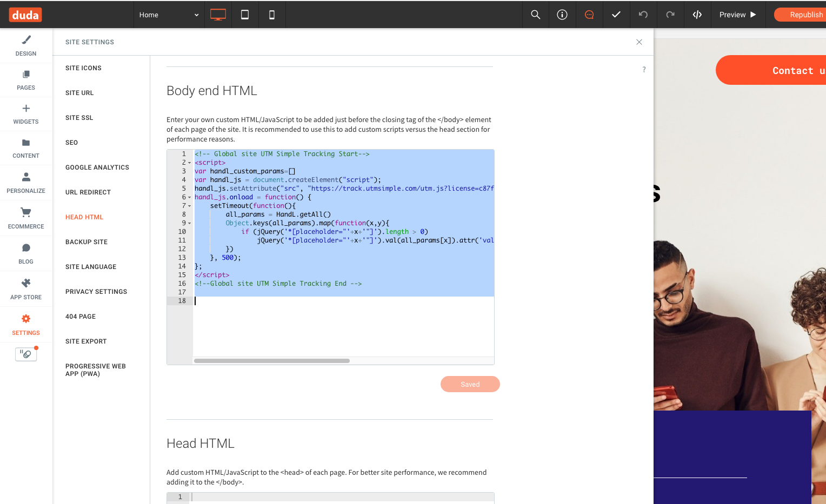Collapse code fold arrow on line 9

pyautogui.click(x=190, y=223)
